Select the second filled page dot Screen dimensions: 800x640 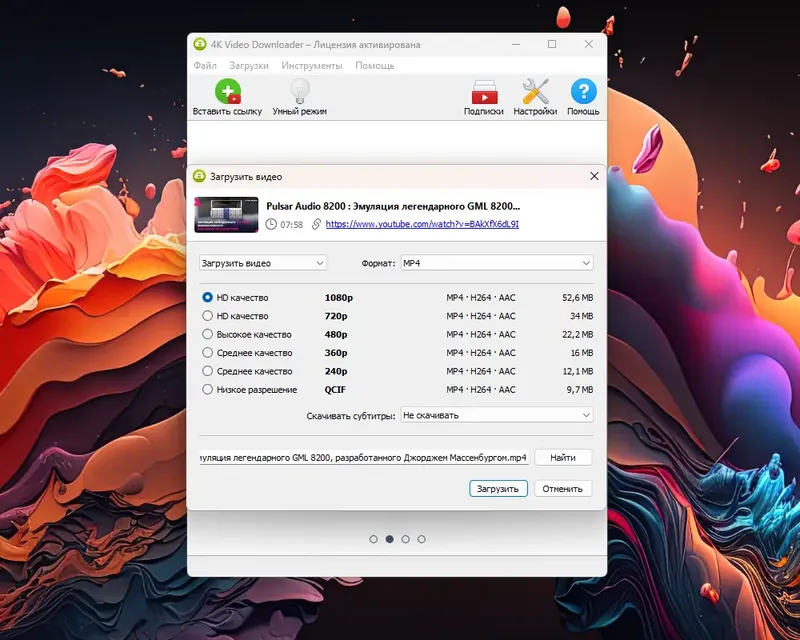tap(390, 539)
